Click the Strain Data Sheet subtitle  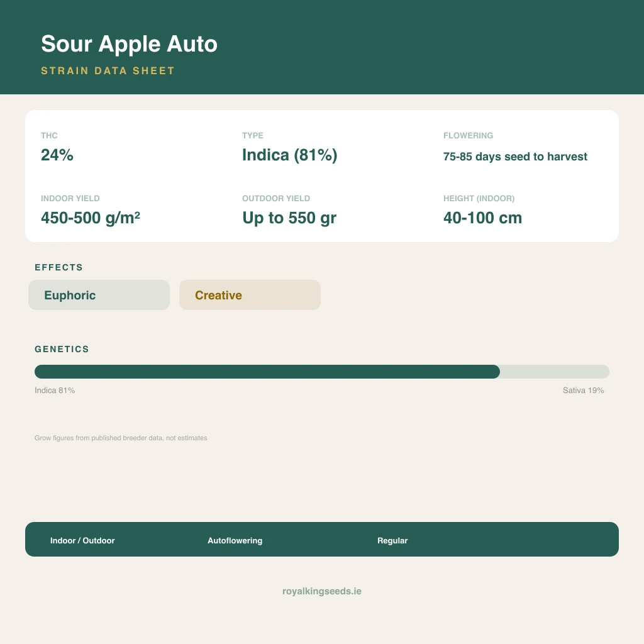(108, 70)
